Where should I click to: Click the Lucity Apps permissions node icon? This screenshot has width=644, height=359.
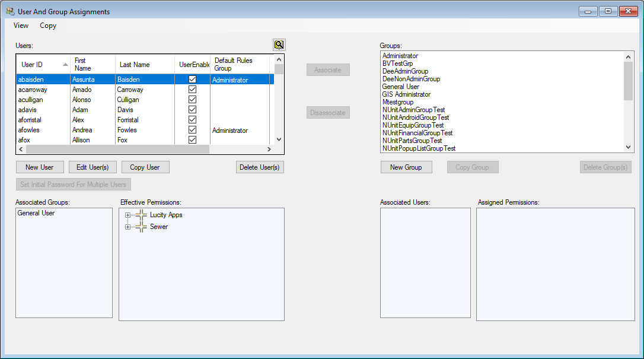(x=140, y=215)
